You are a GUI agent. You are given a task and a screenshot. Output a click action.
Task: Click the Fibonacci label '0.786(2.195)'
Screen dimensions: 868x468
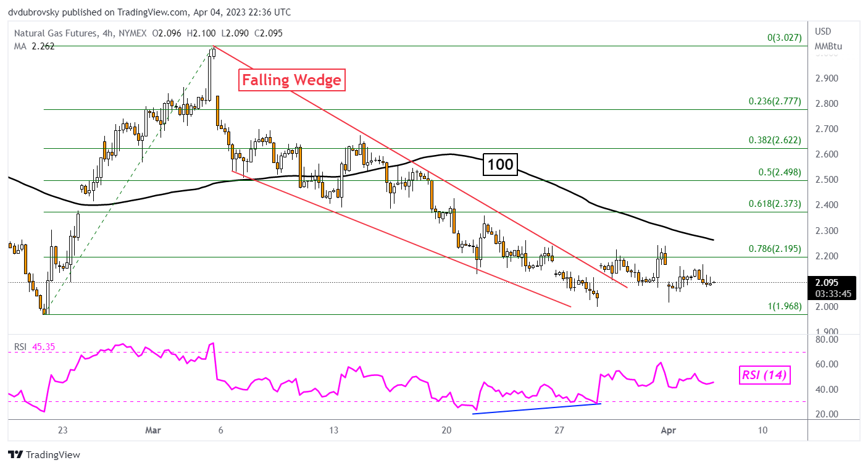point(775,249)
